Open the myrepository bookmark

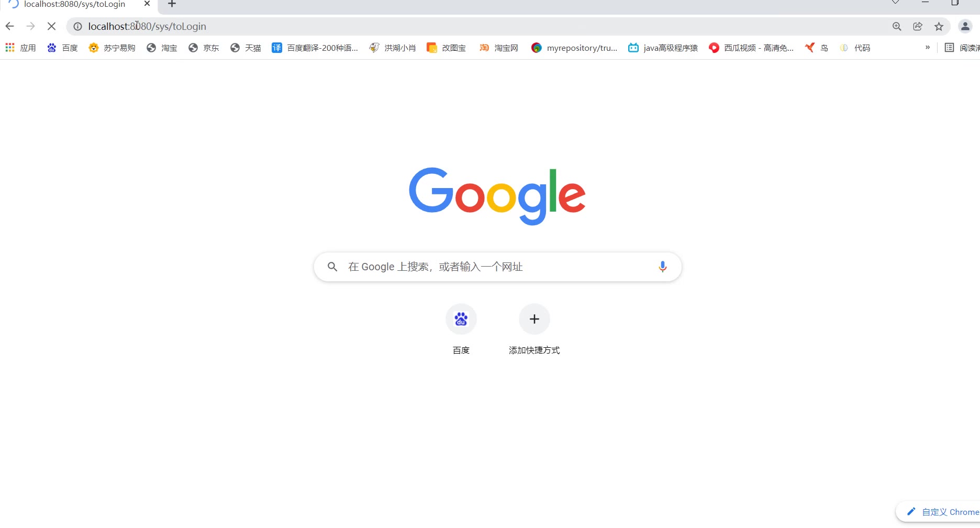pos(574,48)
